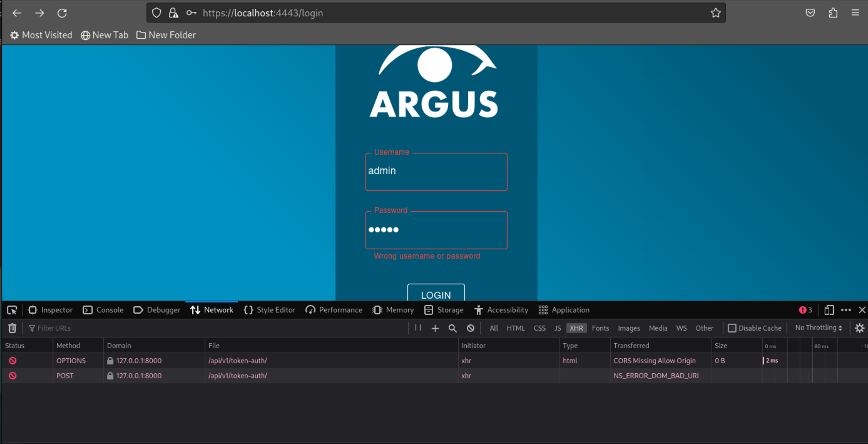Enable the Disable Cache checkbox
This screenshot has width=868, height=444.
coord(731,328)
